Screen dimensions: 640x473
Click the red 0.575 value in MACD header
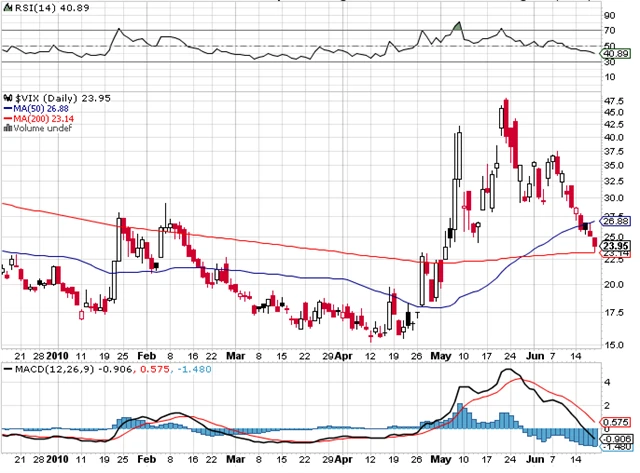155,369
